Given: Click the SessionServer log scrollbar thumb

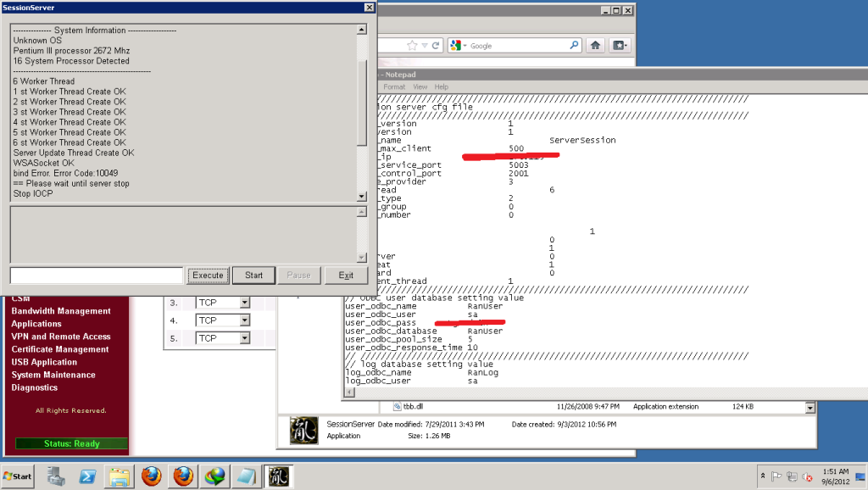Looking at the screenshot, I should pyautogui.click(x=361, y=103).
